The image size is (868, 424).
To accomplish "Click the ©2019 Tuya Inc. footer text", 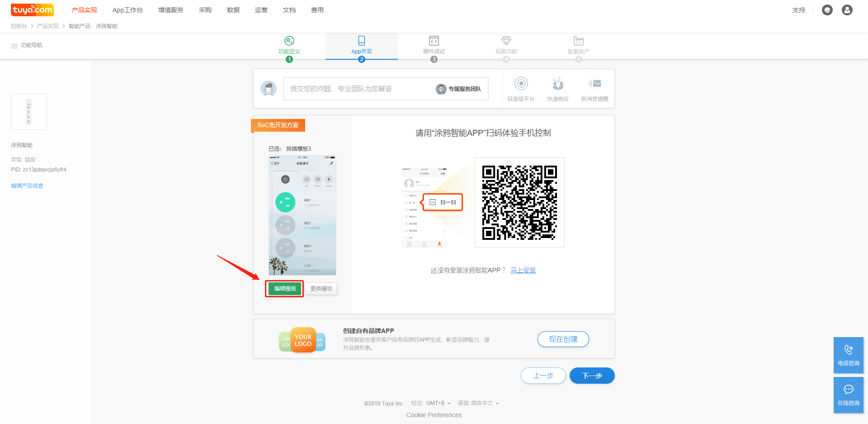I will [x=384, y=404].
